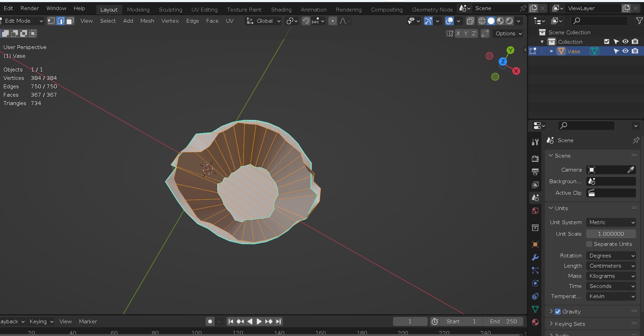
Task: Disable Vase in renders via camera icon
Action: coord(635,51)
